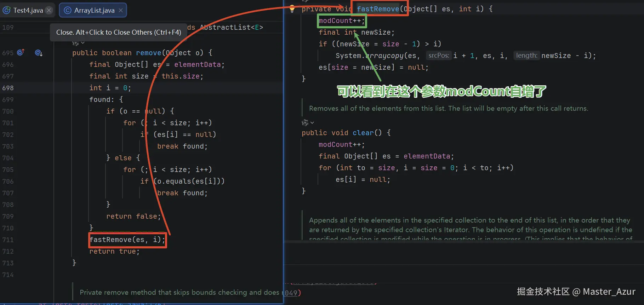Click 'return true;' on line 712

(114, 251)
